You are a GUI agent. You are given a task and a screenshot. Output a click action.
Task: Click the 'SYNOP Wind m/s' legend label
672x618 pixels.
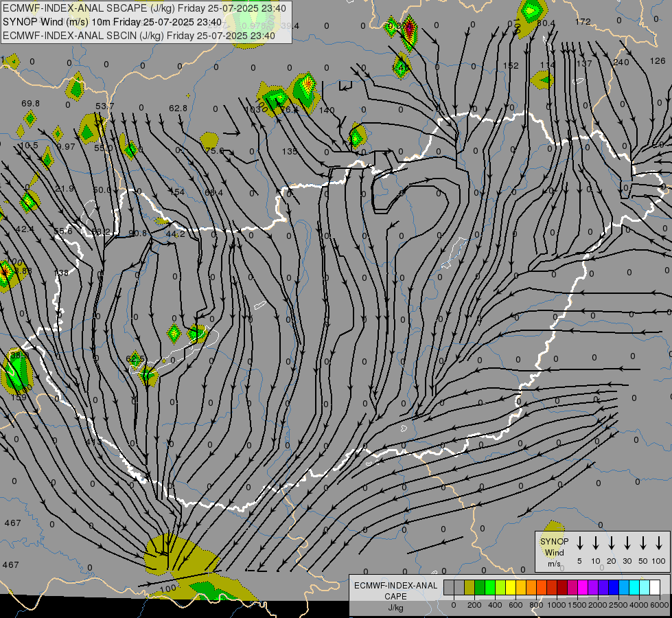(x=554, y=552)
